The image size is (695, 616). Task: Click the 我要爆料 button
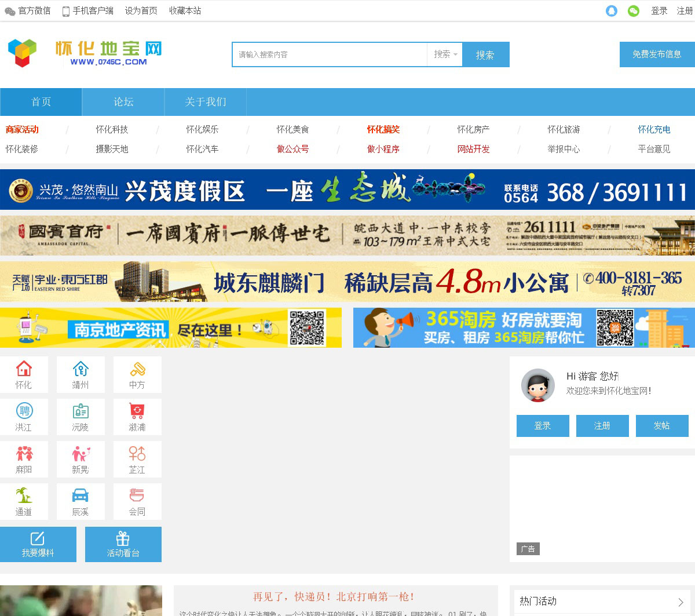(38, 544)
